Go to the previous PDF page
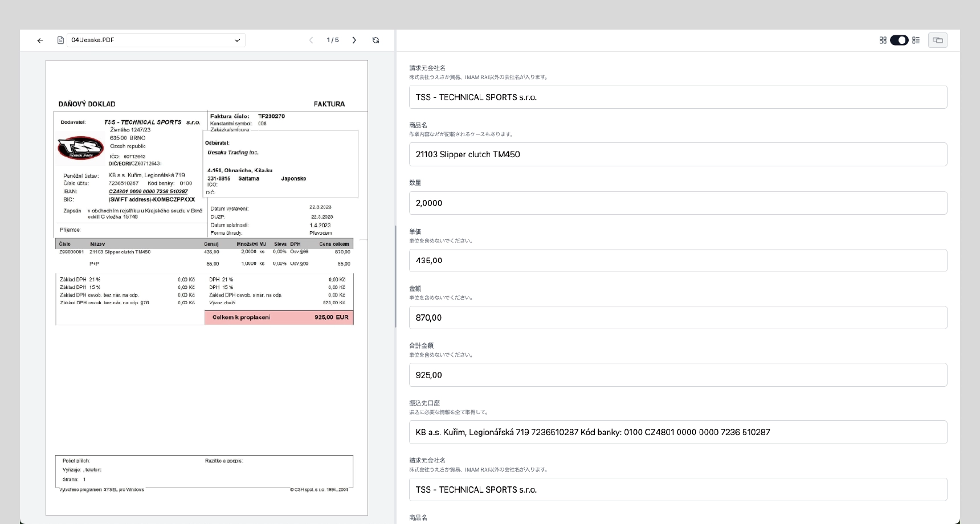Screen dimensions: 980x524 pos(311,40)
